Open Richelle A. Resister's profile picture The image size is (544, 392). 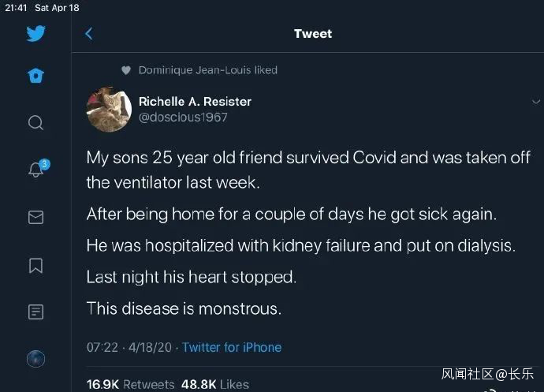[108, 109]
